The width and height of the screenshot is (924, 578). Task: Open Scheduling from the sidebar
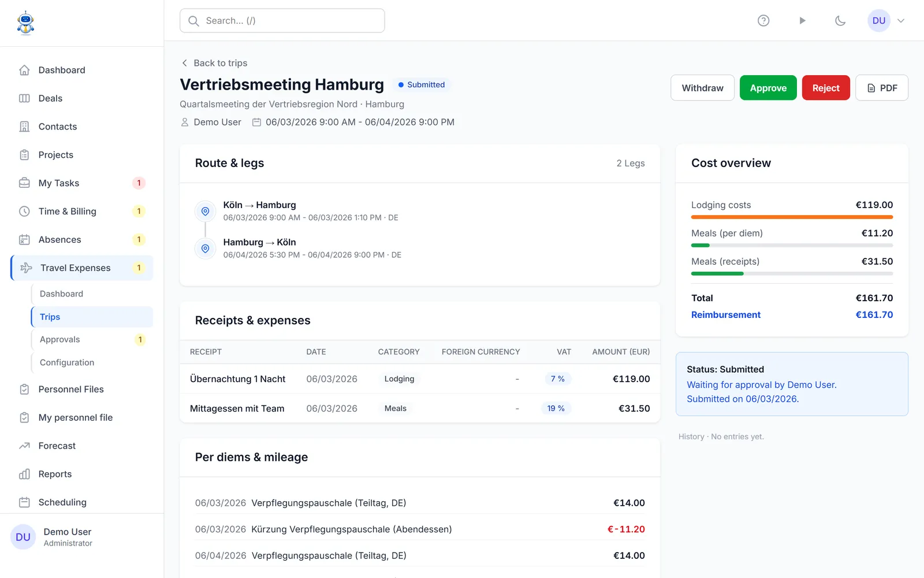(82, 503)
